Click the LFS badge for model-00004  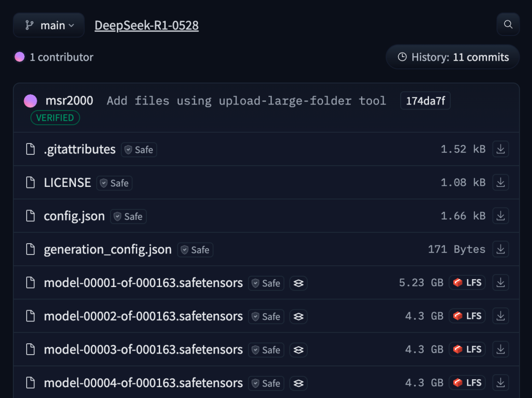click(467, 383)
